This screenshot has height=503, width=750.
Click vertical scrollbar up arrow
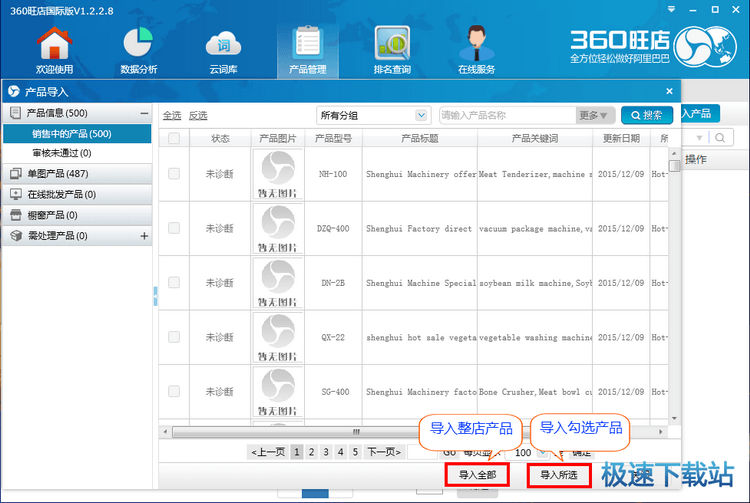point(674,153)
